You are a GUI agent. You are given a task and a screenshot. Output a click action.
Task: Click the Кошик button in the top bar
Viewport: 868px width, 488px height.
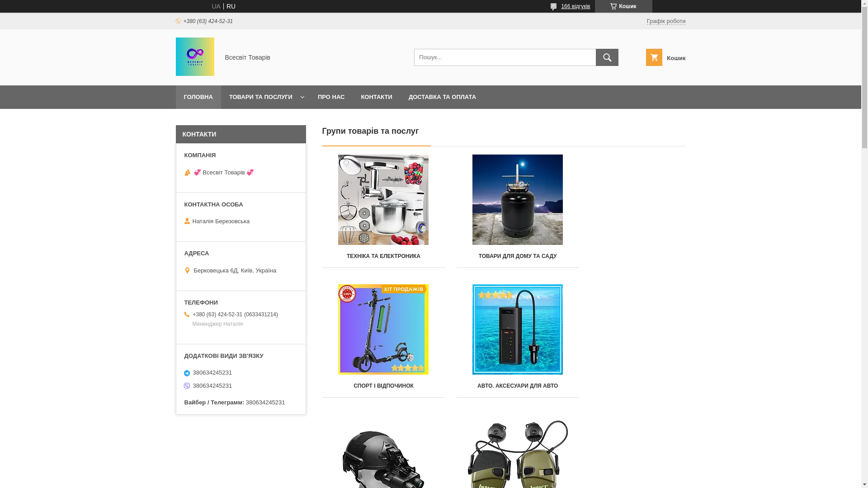[623, 6]
